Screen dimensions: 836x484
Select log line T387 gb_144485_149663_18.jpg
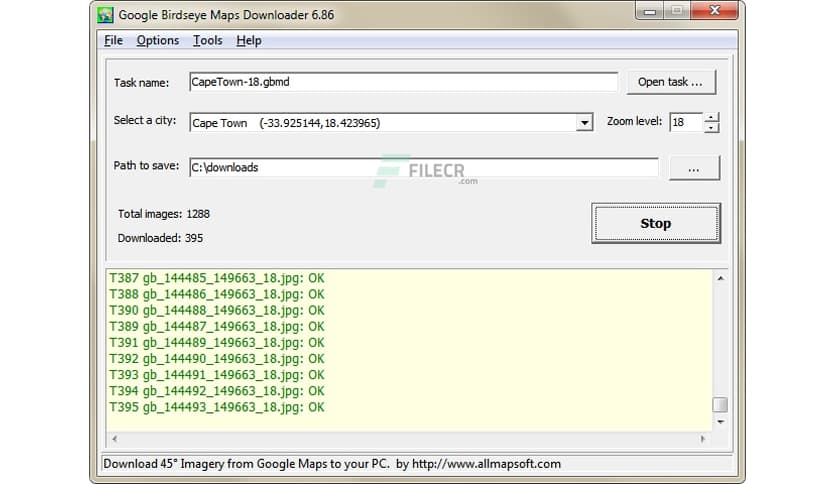216,278
